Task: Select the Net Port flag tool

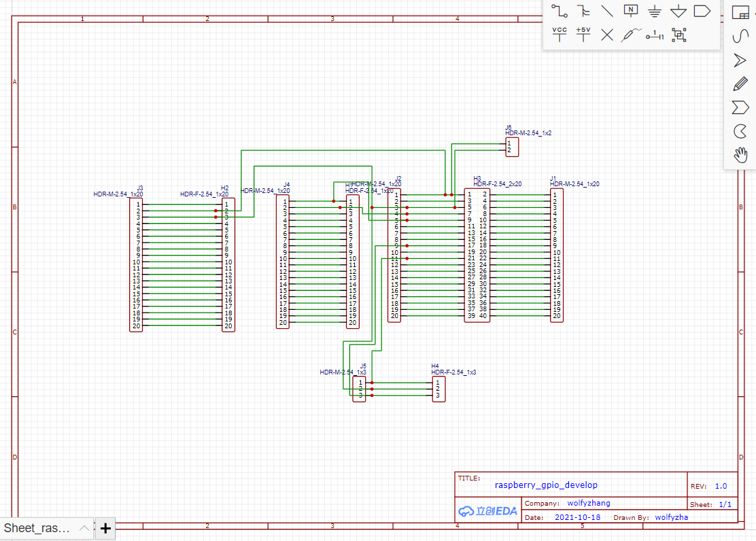Action: (x=702, y=11)
